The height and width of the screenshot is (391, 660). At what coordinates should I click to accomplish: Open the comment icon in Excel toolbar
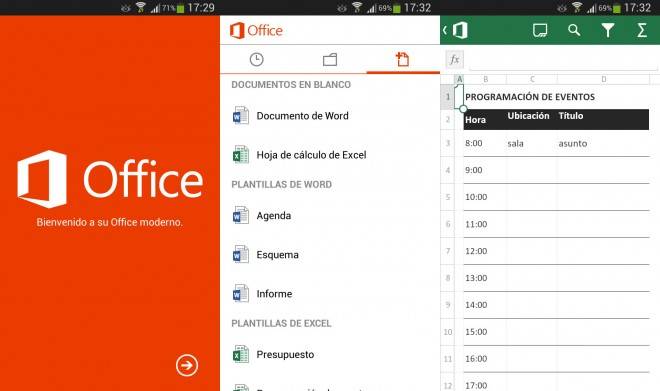tap(540, 30)
